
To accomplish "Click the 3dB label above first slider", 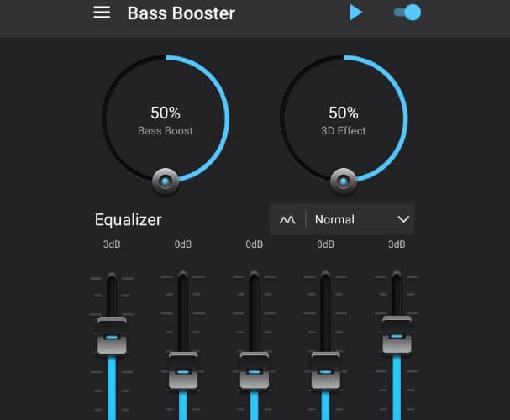I will coord(112,244).
